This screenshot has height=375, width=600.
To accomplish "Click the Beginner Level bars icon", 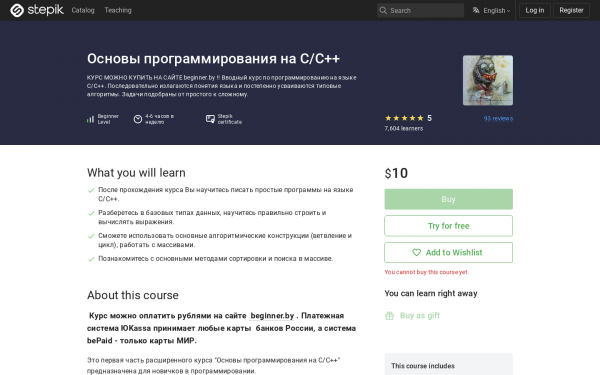I will coord(90,119).
